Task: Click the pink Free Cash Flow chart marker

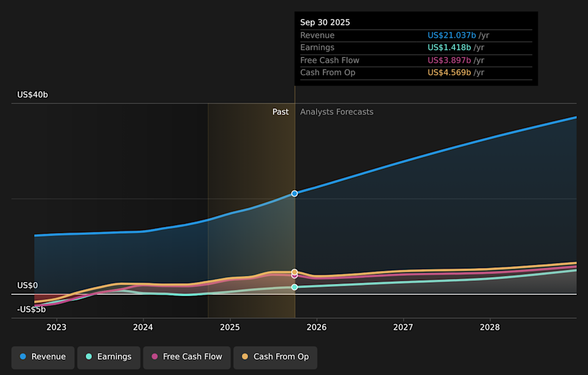Action: (295, 277)
